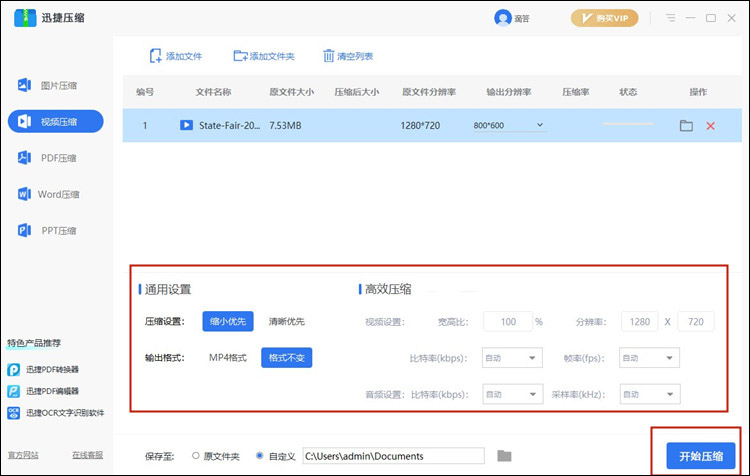Click the 开始压缩 button

pos(701,456)
